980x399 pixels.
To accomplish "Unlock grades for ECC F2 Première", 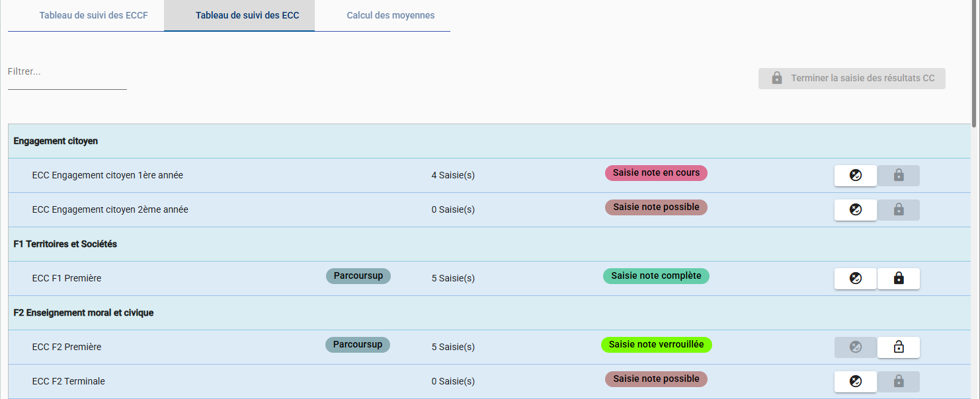I will 899,347.
